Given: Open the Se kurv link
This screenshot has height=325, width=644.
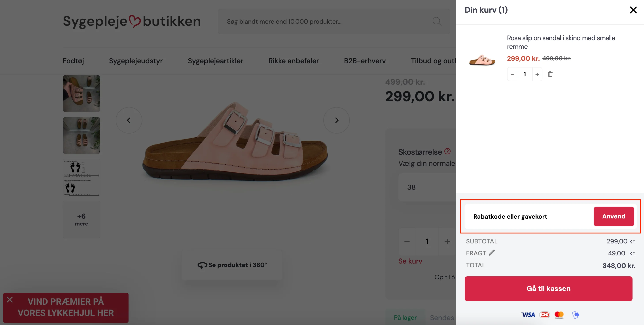Looking at the screenshot, I should point(410,261).
